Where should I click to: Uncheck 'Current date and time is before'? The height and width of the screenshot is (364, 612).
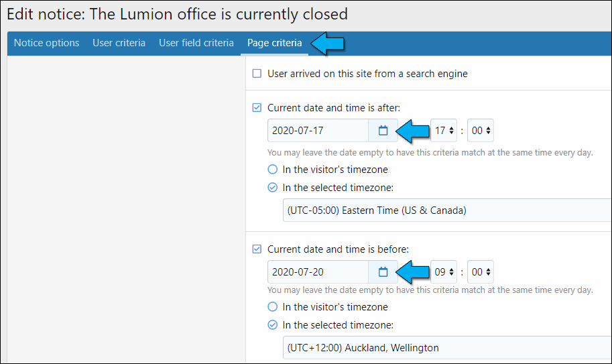257,249
